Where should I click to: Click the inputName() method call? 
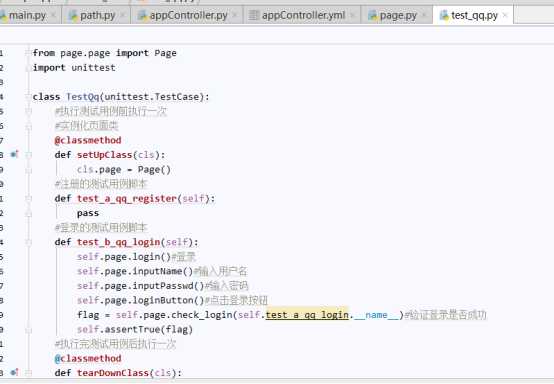pos(163,271)
